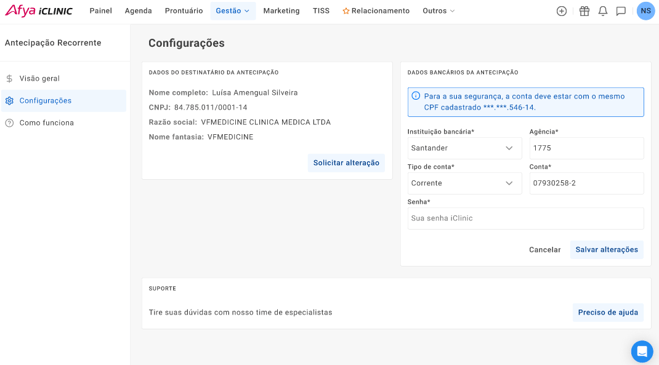The height and width of the screenshot is (365, 659).
Task: Click the plus circle icon in header
Action: 561,11
